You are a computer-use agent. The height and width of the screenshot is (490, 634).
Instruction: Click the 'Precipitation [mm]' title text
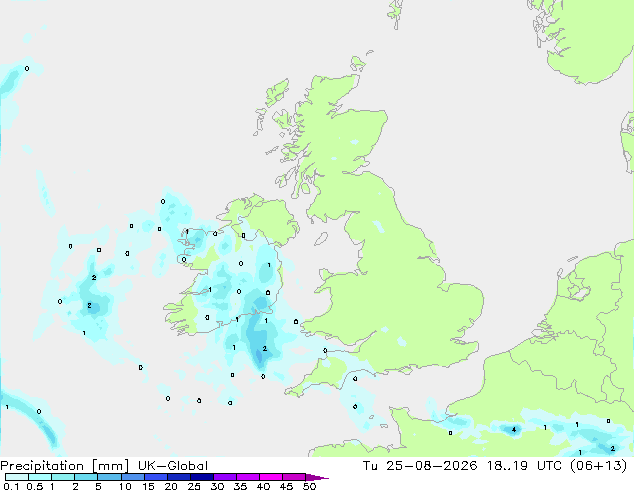tap(65, 466)
